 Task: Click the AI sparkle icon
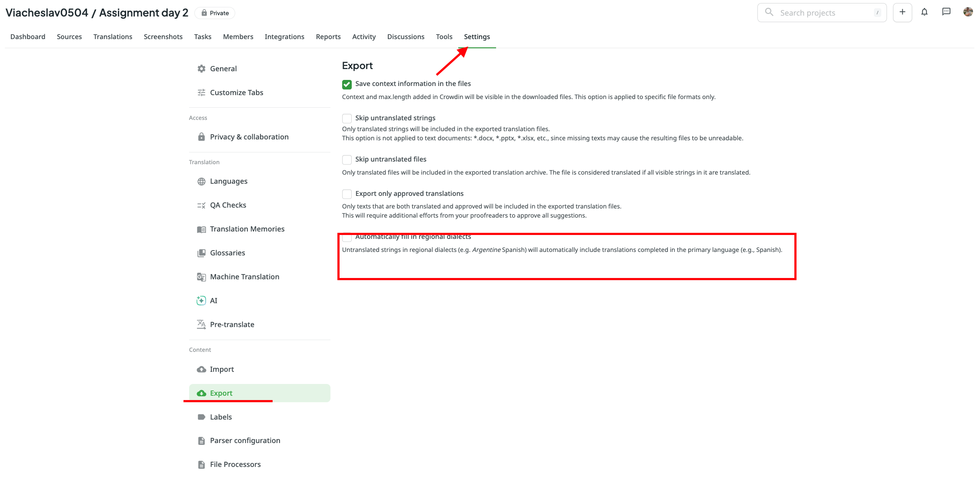201,301
